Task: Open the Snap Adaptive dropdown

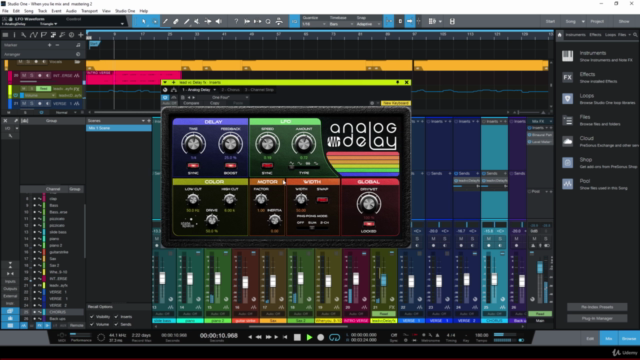Action: click(x=369, y=24)
